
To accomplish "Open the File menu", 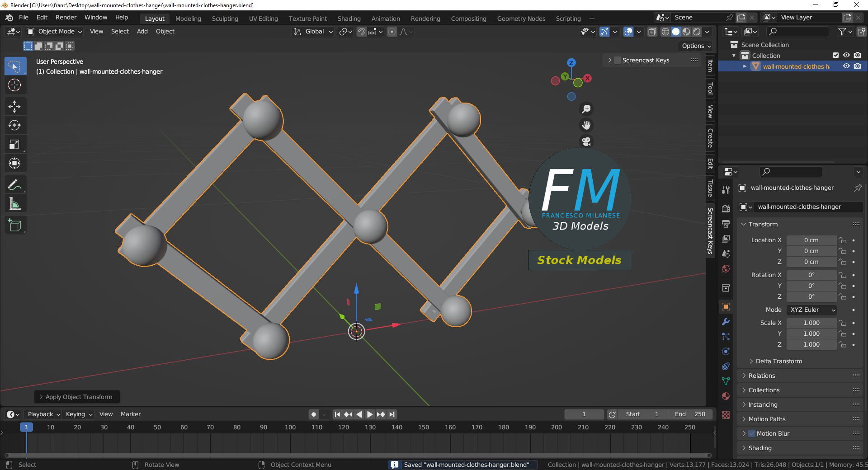I will click(x=24, y=17).
